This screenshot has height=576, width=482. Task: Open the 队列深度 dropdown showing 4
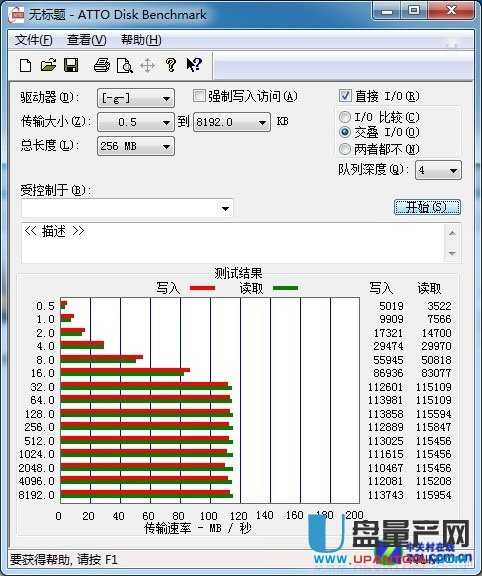(438, 170)
